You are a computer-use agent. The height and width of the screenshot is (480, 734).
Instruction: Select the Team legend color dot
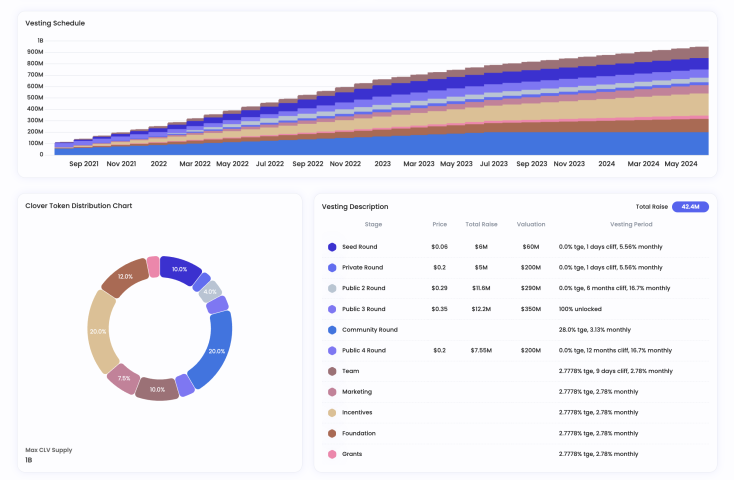click(x=332, y=371)
